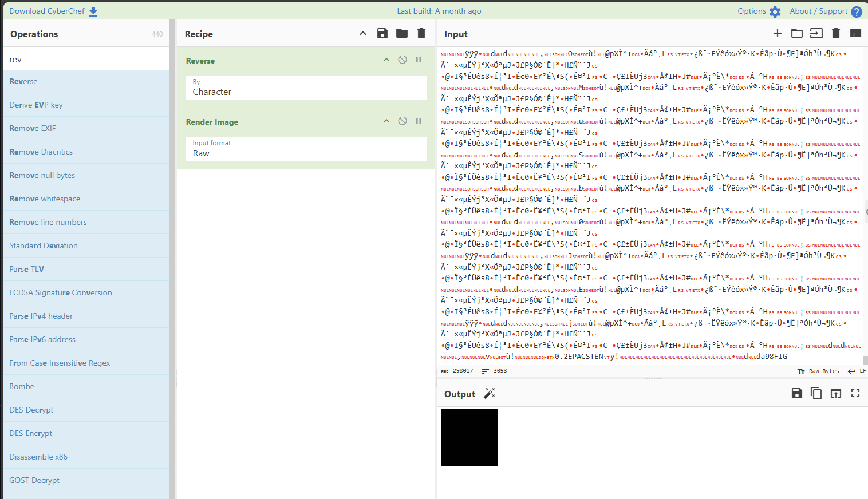Load a recipe via the folder icon
Screen dimensions: 868x499
402,34
